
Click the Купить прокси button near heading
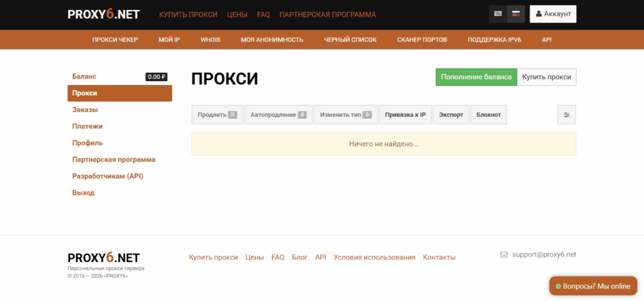click(x=547, y=77)
